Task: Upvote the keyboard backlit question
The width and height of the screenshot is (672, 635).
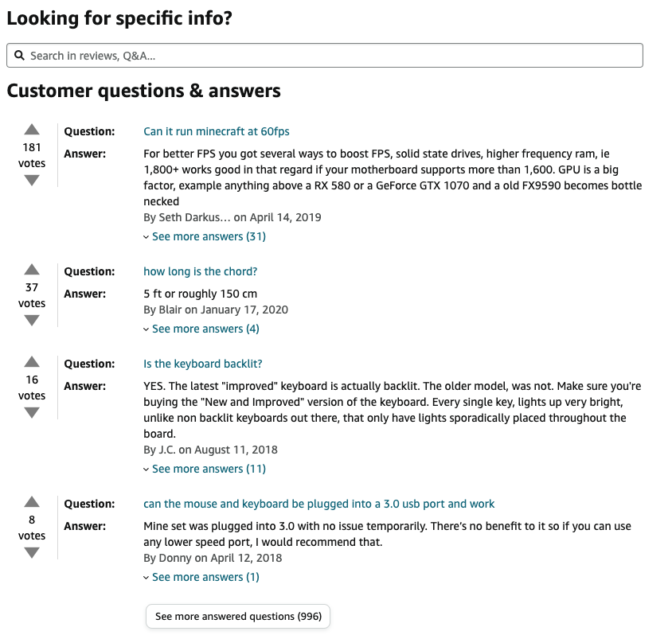Action: 31,362
